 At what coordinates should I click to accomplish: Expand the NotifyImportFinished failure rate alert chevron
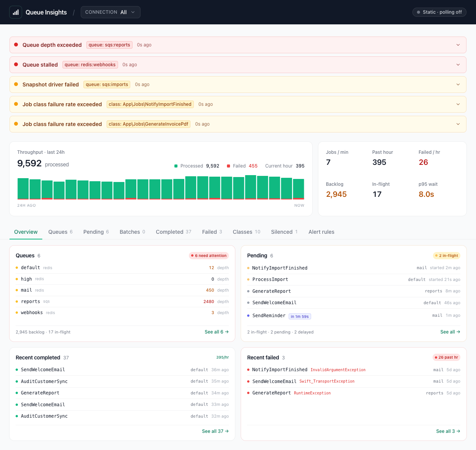click(x=458, y=104)
